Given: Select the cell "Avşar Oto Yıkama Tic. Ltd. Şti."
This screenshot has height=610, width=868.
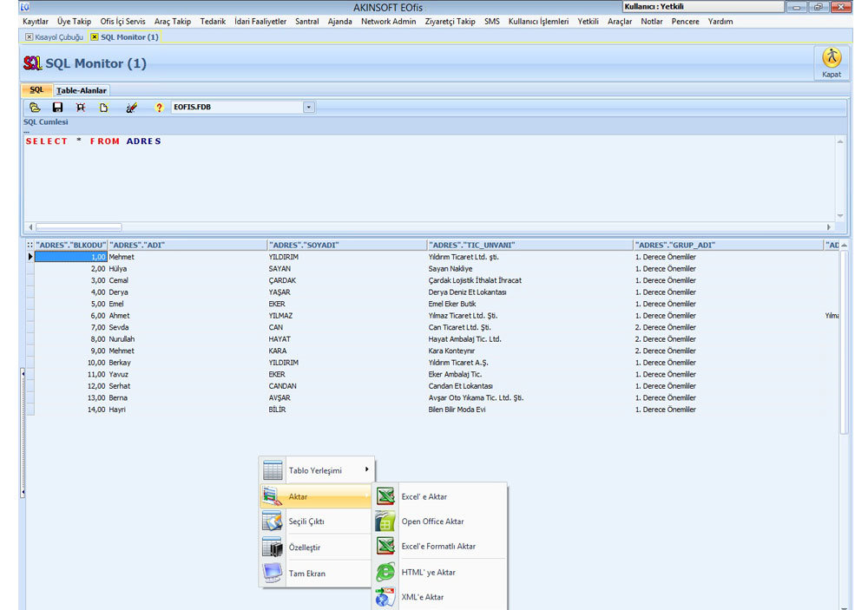Looking at the screenshot, I should tap(530, 398).
